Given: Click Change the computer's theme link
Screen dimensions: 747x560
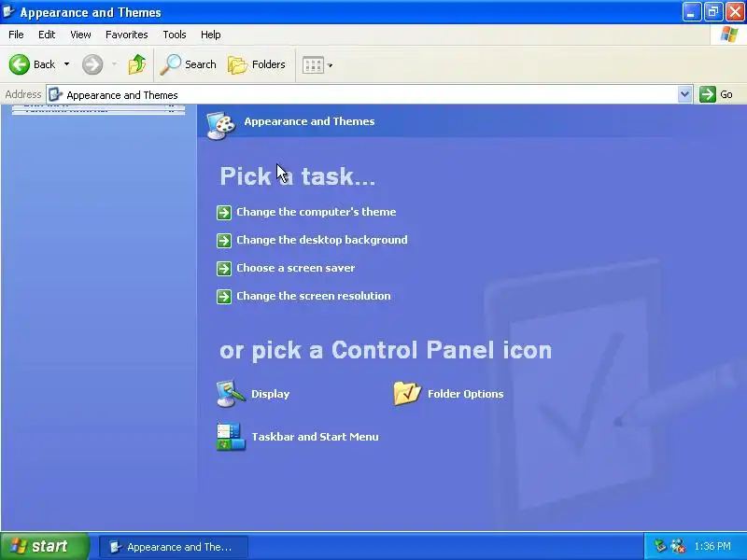Looking at the screenshot, I should pyautogui.click(x=317, y=212).
